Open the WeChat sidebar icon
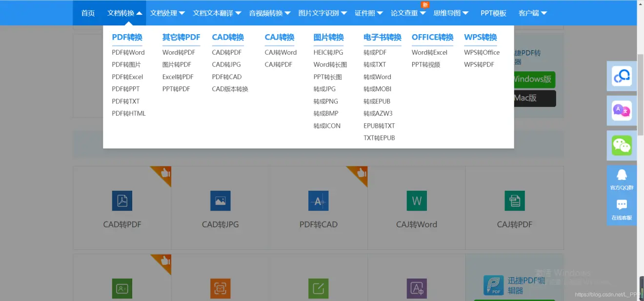 622,145
